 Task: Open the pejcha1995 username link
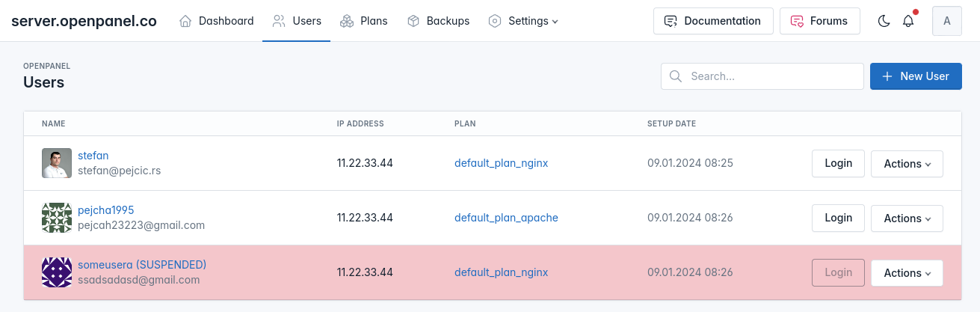[x=106, y=210]
